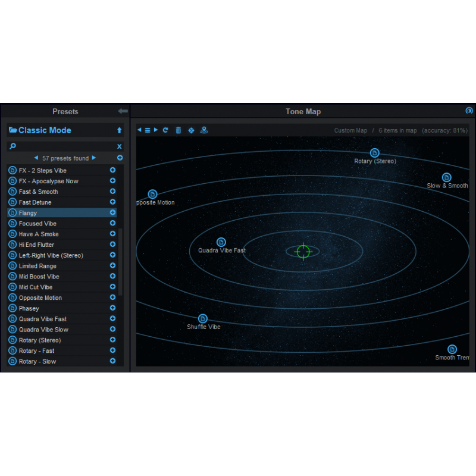Collapse Presets panel with left arrow
476x476 pixels.
coord(123,111)
